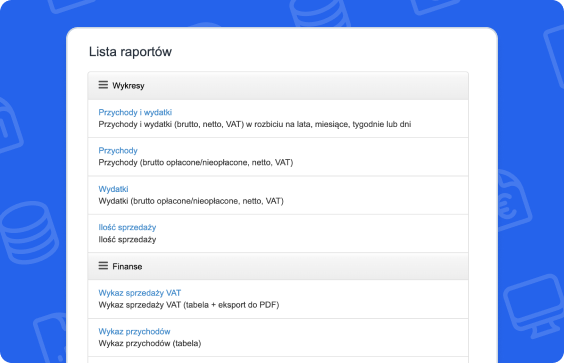Click the Wydatki brutto opłacone/nieopłacone description
The image size is (564, 363).
(x=191, y=201)
